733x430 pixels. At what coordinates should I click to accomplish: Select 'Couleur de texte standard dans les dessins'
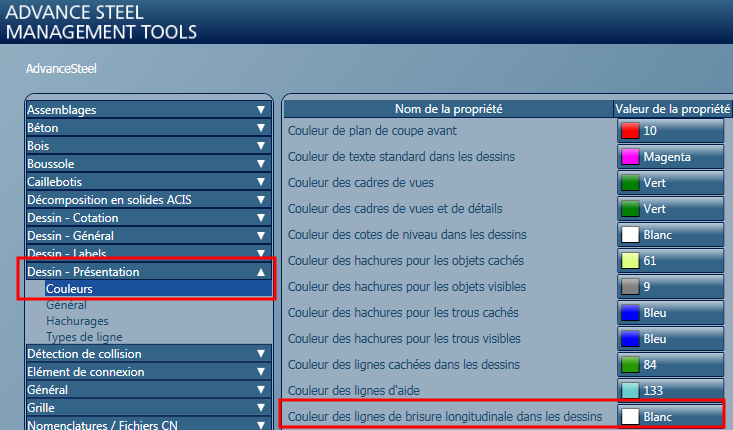point(401,157)
